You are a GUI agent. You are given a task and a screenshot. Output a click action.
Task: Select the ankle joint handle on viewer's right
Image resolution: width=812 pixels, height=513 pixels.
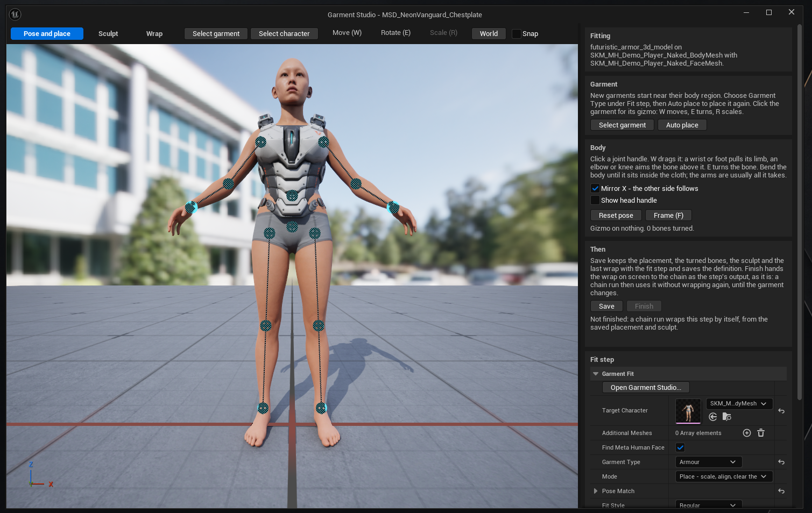tap(321, 408)
